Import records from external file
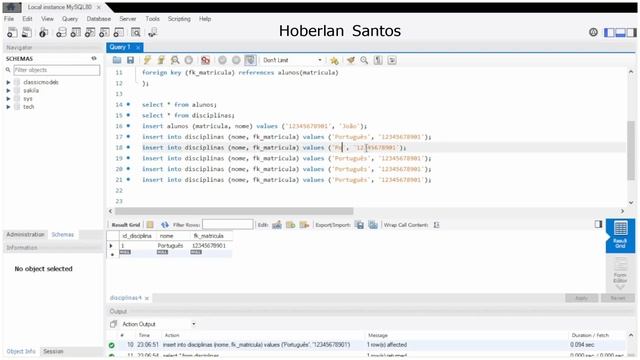Screen dimensions: 640x360 (x=373, y=225)
